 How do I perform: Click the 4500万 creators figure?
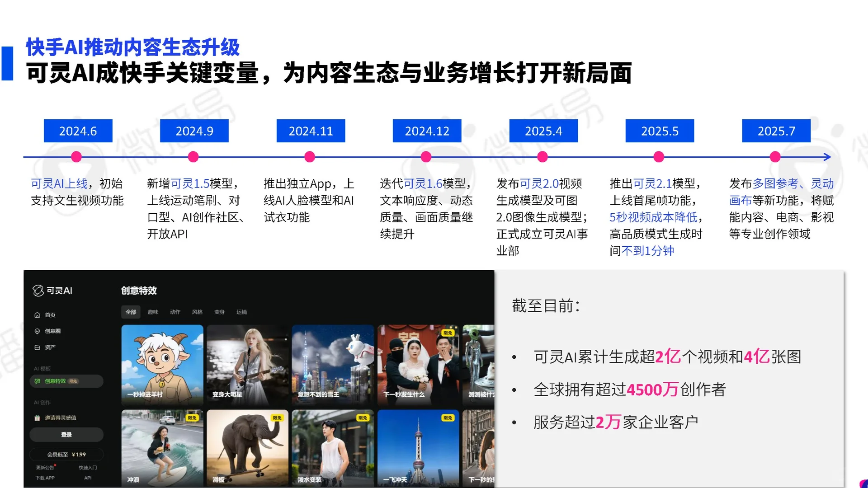click(653, 389)
